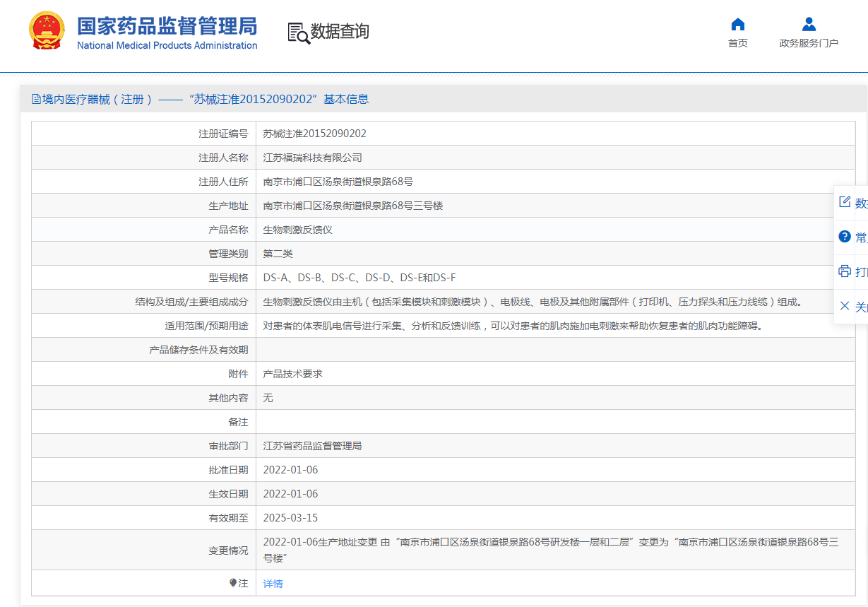
Task: Go to 首页 home icon
Action: (738, 24)
